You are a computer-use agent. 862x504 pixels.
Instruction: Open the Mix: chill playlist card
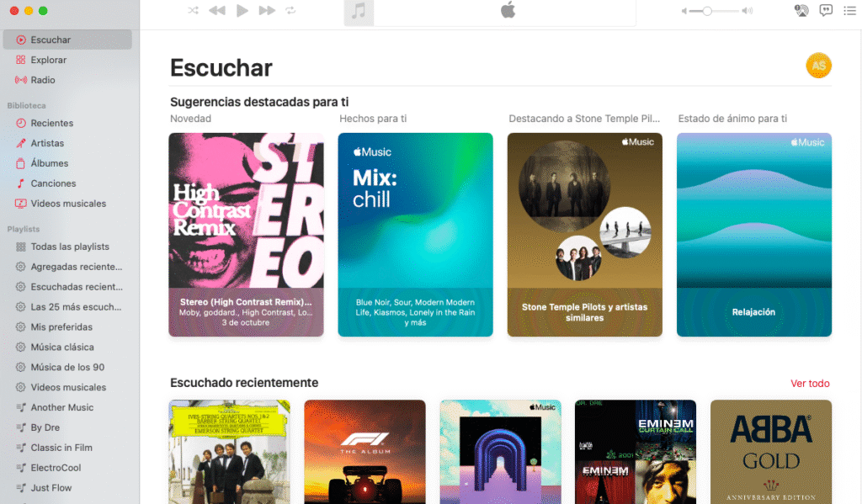click(x=415, y=234)
